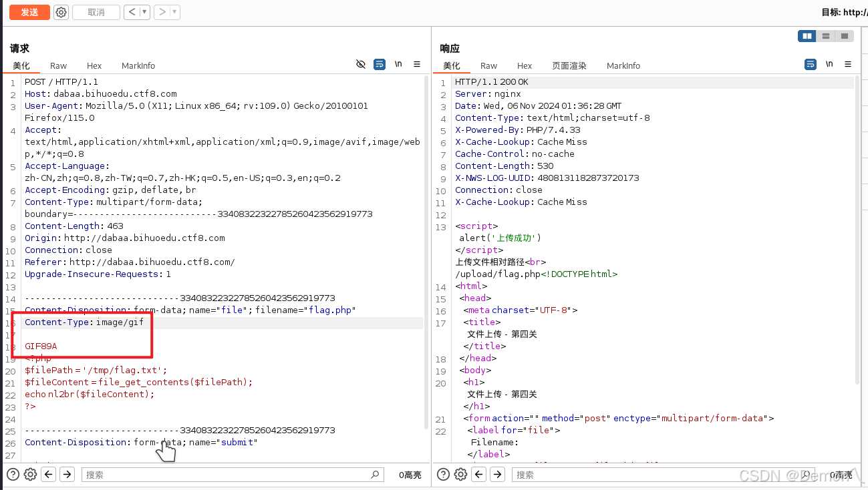Switch to the request Raw tab

[x=59, y=65]
